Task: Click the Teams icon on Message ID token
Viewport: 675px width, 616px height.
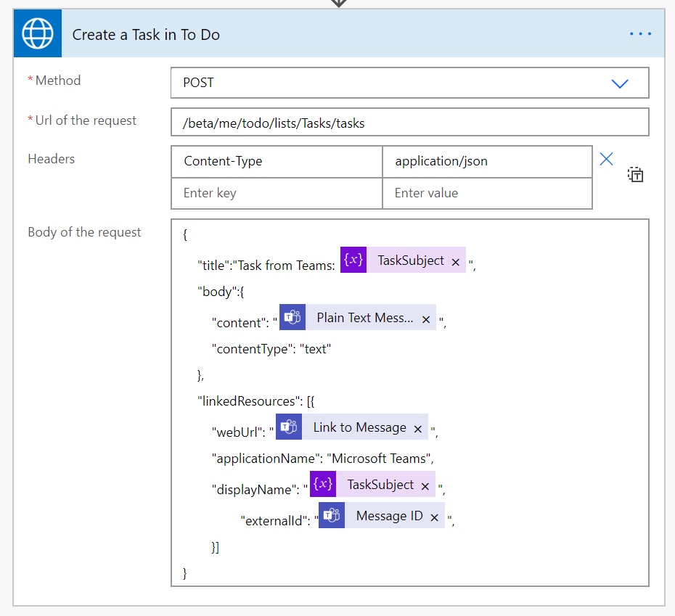Action: 331,516
